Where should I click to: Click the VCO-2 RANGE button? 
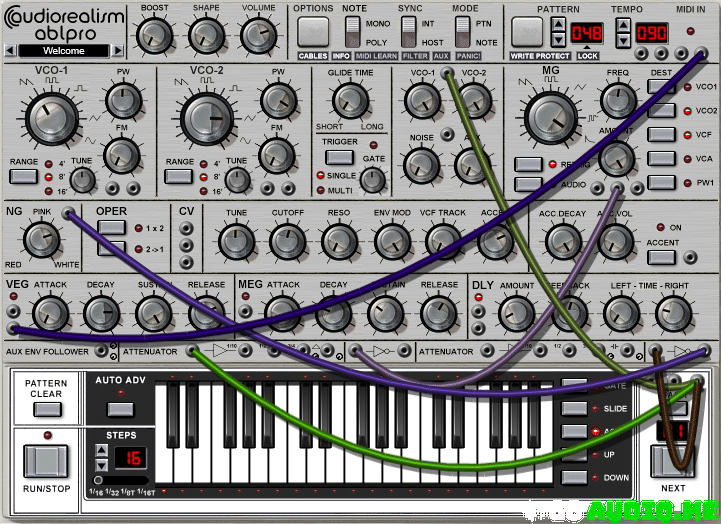[179, 177]
